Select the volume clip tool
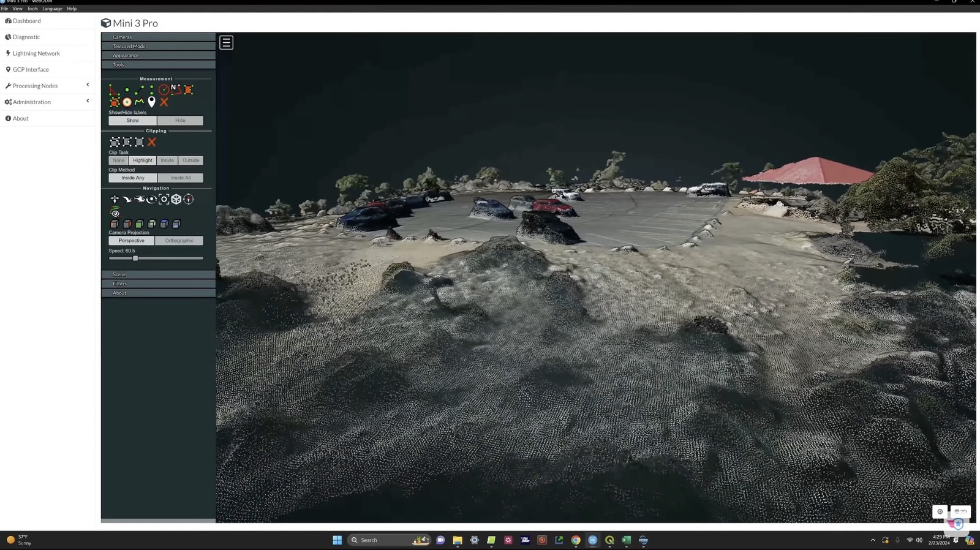The height and width of the screenshot is (550, 980). click(x=115, y=142)
